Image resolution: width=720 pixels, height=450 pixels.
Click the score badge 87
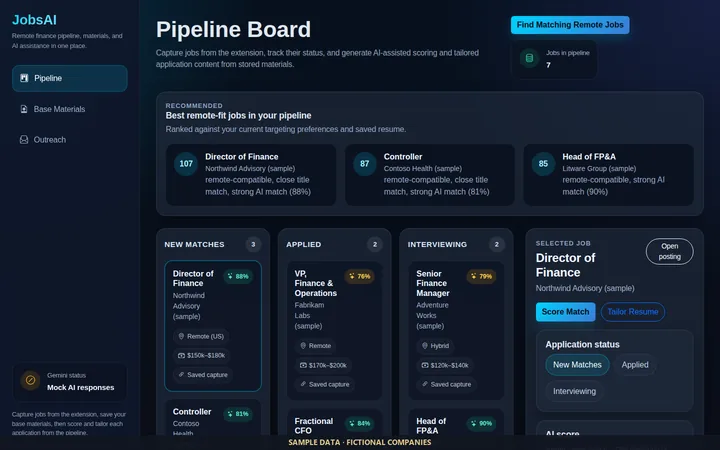(x=365, y=164)
